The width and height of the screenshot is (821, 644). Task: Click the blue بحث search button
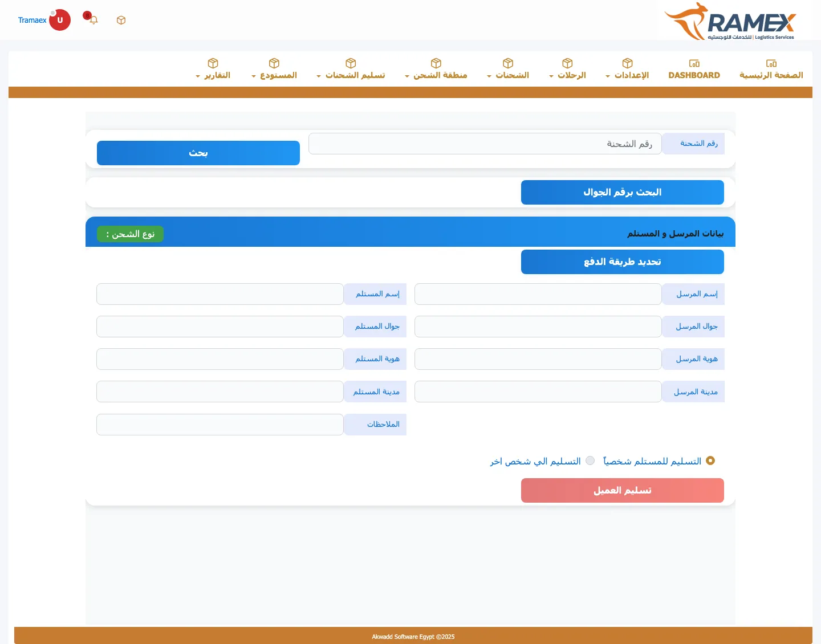[x=198, y=153]
